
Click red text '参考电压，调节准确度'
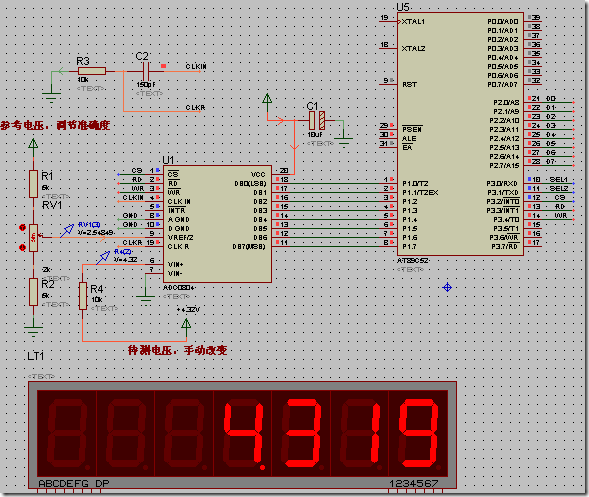55,125
